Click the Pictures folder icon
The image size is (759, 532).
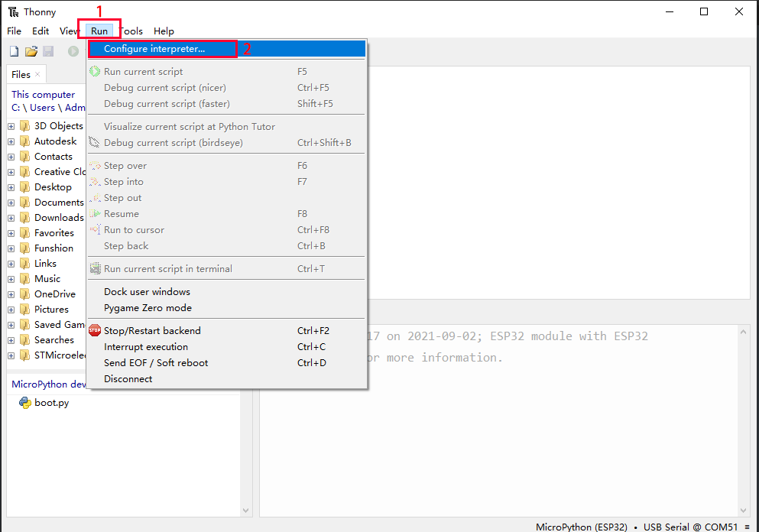(x=24, y=310)
